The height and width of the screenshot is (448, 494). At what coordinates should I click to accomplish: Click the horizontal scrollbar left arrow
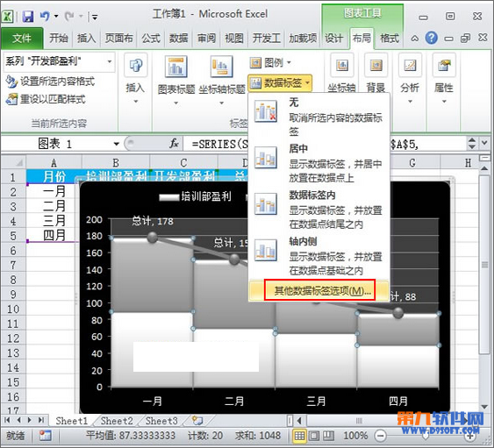(300, 420)
